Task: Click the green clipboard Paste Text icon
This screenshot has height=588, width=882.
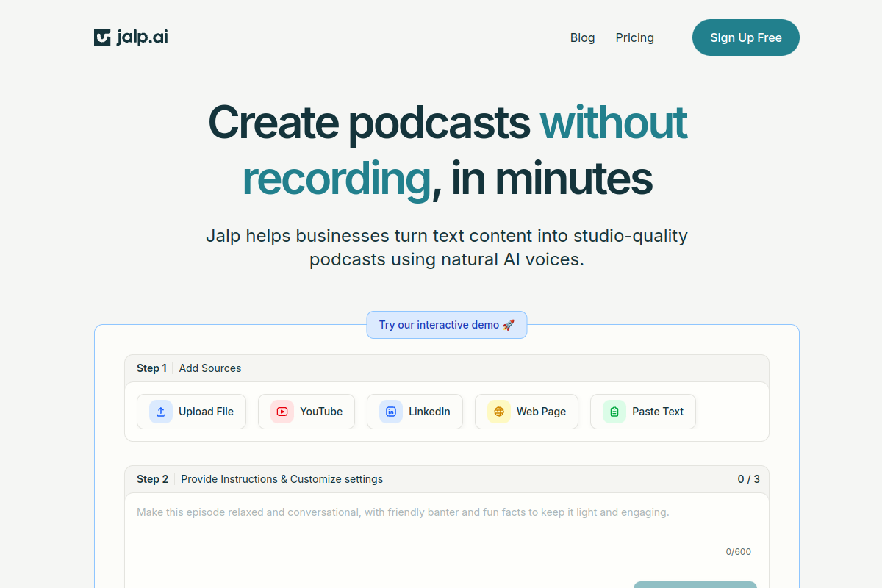Action: 614,412
